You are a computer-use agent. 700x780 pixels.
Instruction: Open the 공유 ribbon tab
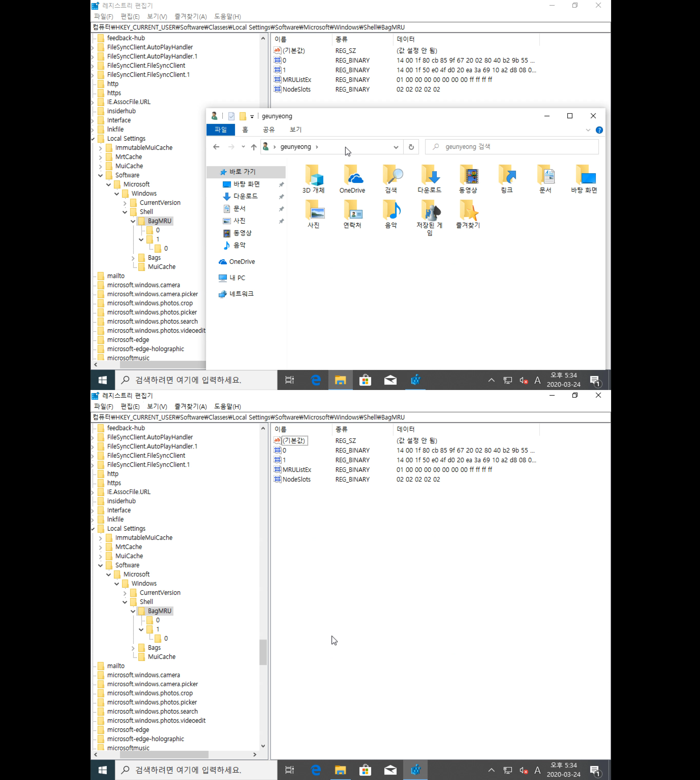pyautogui.click(x=269, y=129)
